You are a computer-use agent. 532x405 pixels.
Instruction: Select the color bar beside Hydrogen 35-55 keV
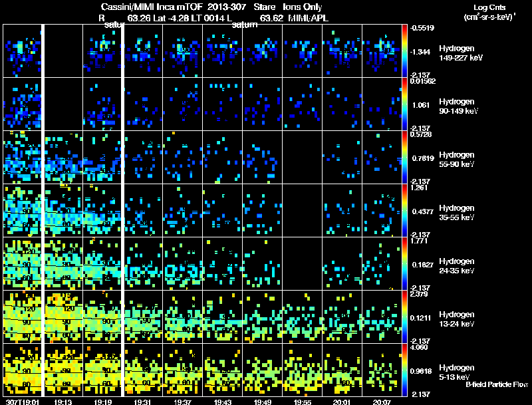[x=404, y=211]
